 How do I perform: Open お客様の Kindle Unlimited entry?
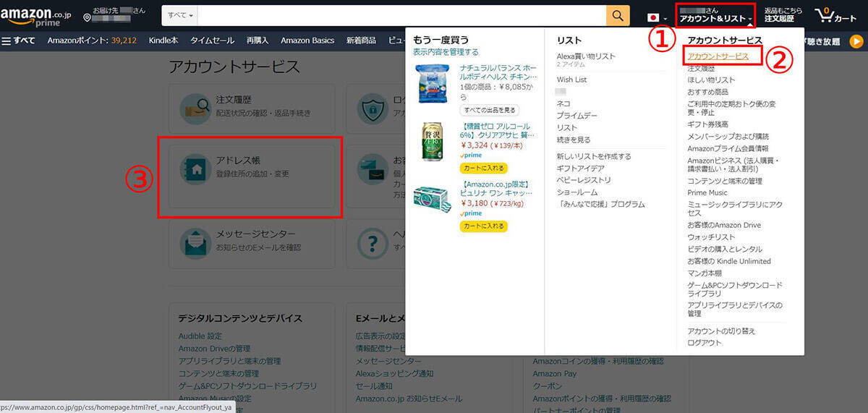coord(729,261)
